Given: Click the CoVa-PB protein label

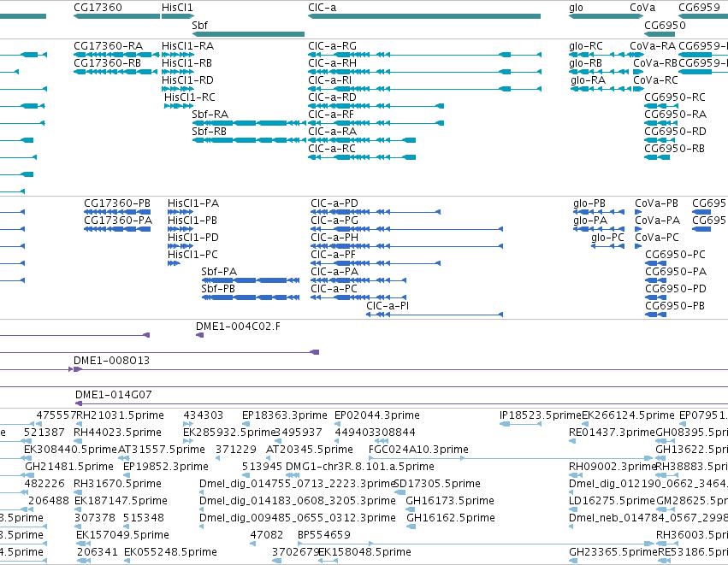Looking at the screenshot, I should tap(656, 203).
